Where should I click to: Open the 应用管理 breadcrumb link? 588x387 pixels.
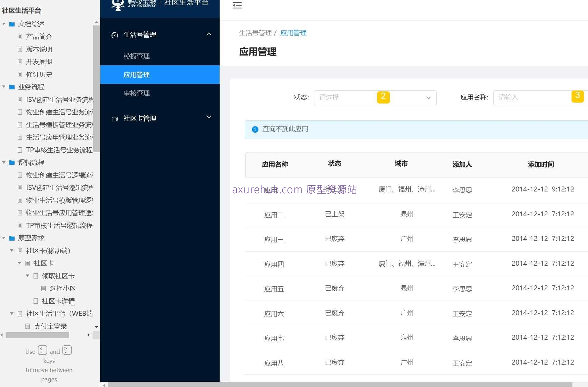[x=293, y=33]
